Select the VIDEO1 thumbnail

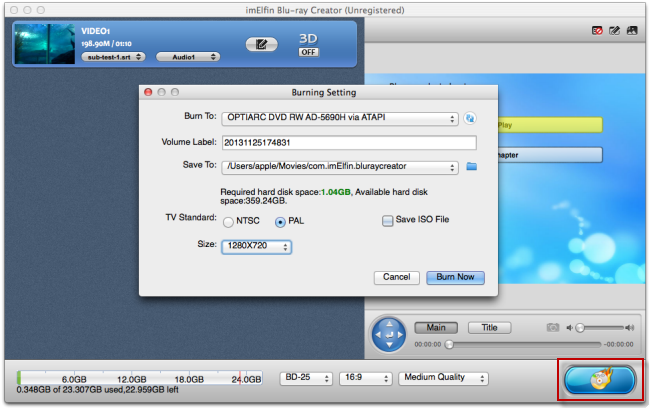[44, 44]
